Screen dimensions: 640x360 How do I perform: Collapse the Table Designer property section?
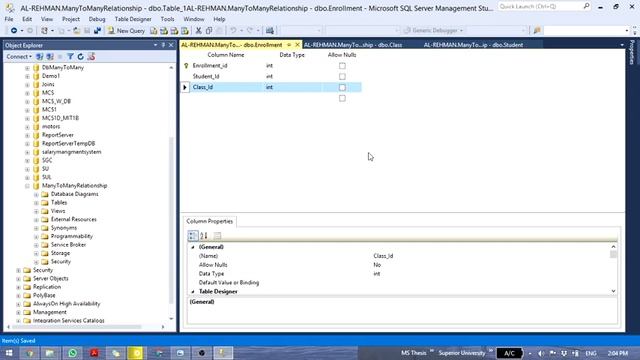[193, 291]
